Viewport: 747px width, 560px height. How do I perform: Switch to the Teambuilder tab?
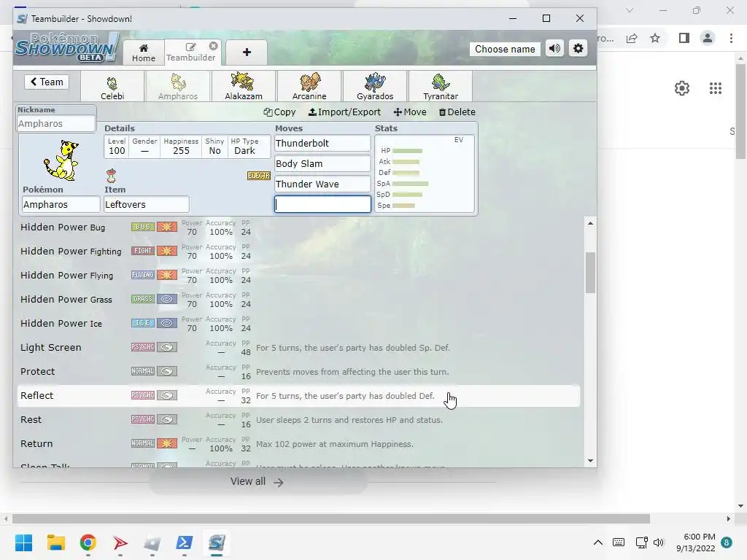(x=190, y=52)
